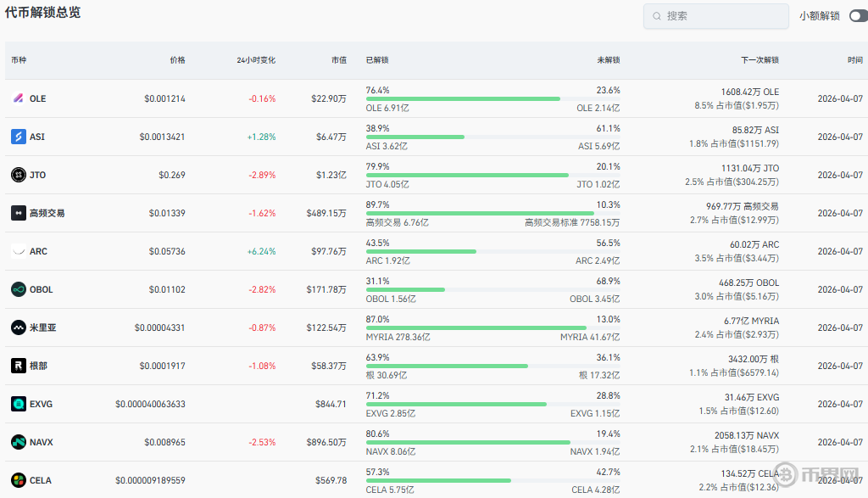This screenshot has width=868, height=498.
Task: Click OBOL locked percentage 68.9%
Action: (x=609, y=282)
